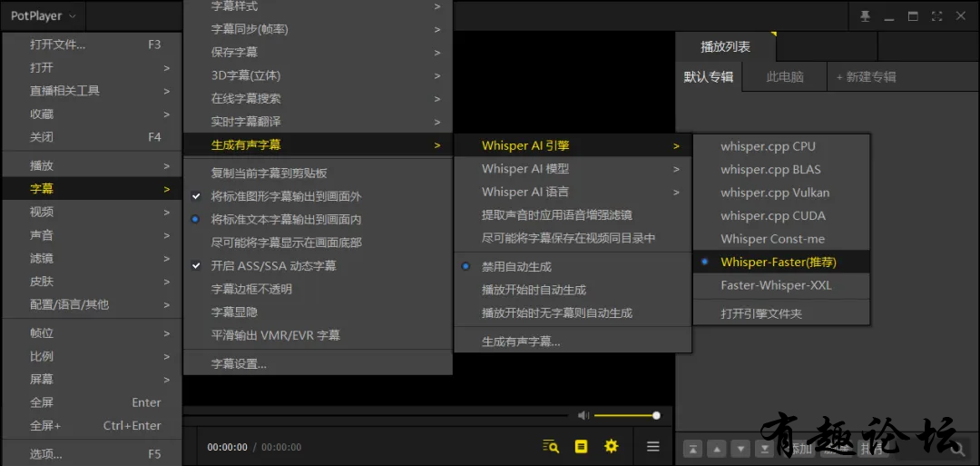Choose Whisper-Faster(推荐) engine
This screenshot has width=980, height=466.
click(x=781, y=263)
